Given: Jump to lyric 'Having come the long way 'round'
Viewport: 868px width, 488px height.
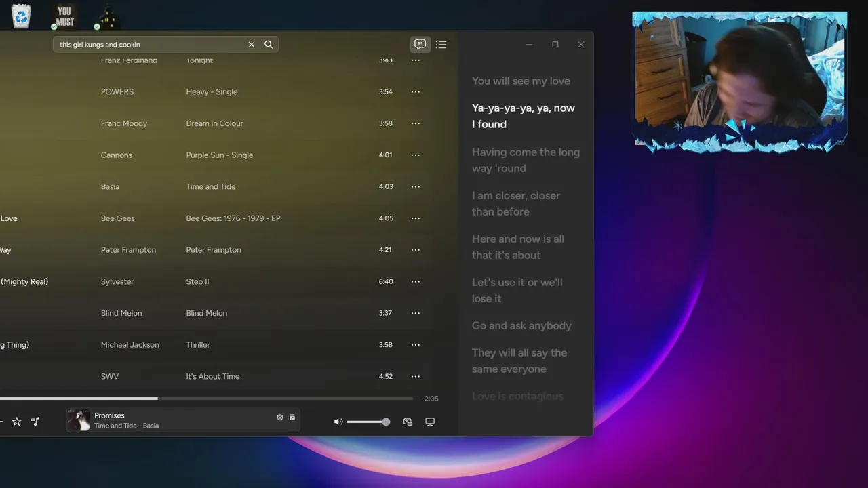Looking at the screenshot, I should 526,160.
